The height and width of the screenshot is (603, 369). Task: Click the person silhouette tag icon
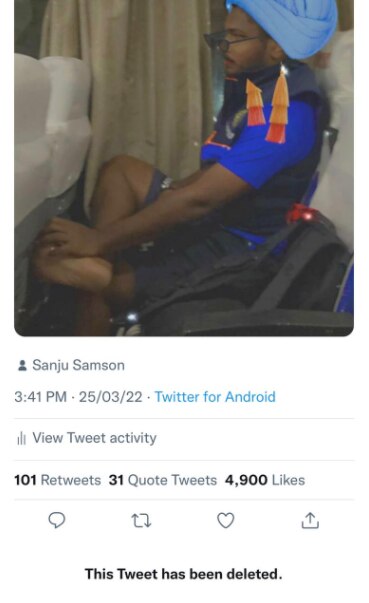click(22, 365)
